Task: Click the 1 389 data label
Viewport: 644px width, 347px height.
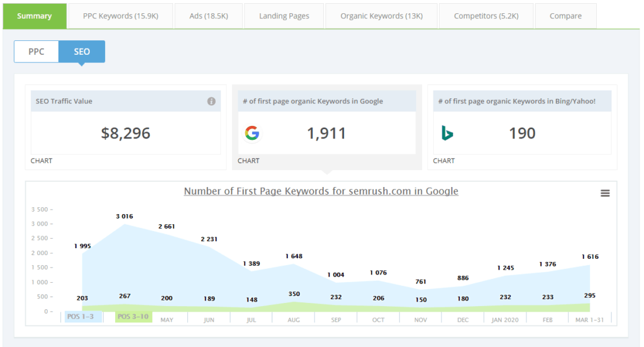Action: 252,263
